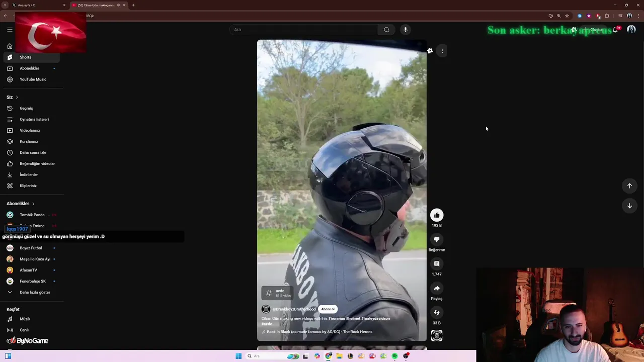Open Shorts in the sidebar
This screenshot has width=644, height=362.
coord(32,57)
